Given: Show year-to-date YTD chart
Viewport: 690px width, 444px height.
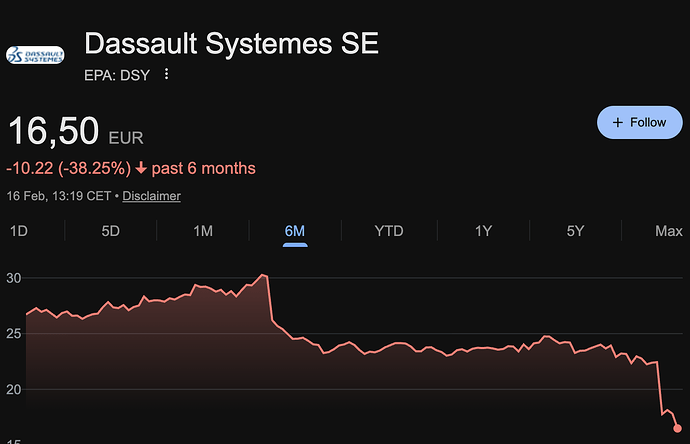Looking at the screenshot, I should (x=389, y=231).
